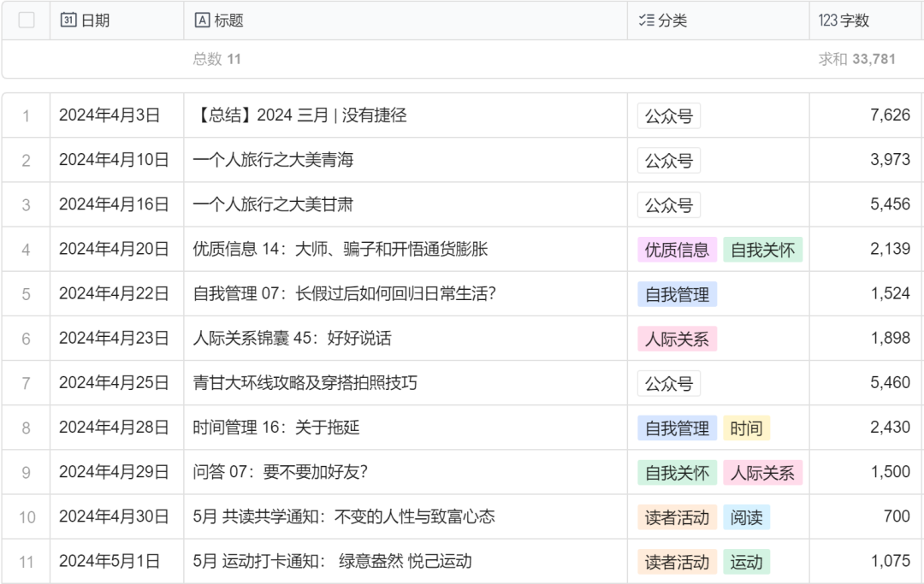
Task: Open the title 一个人旅行之大美青海
Action: [273, 160]
